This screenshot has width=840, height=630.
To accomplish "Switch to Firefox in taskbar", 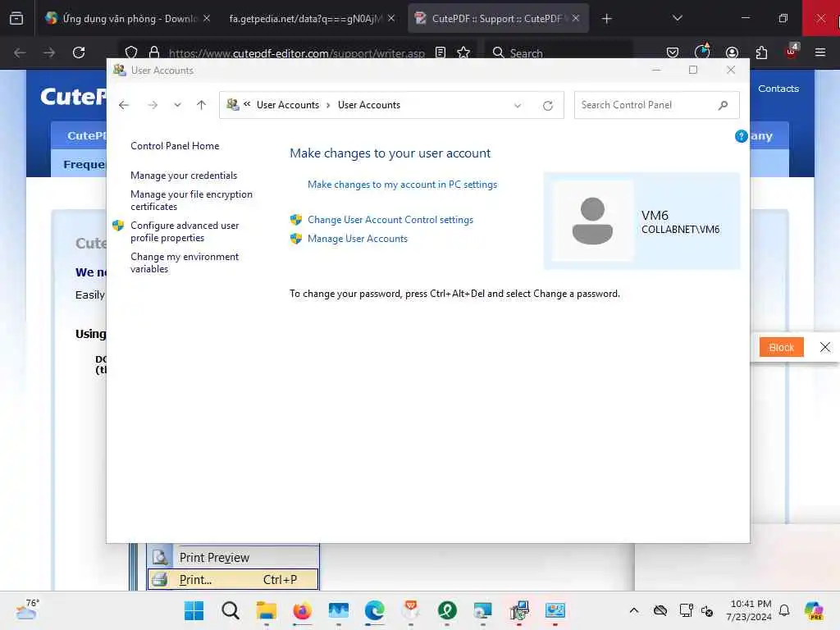I will coord(302,610).
